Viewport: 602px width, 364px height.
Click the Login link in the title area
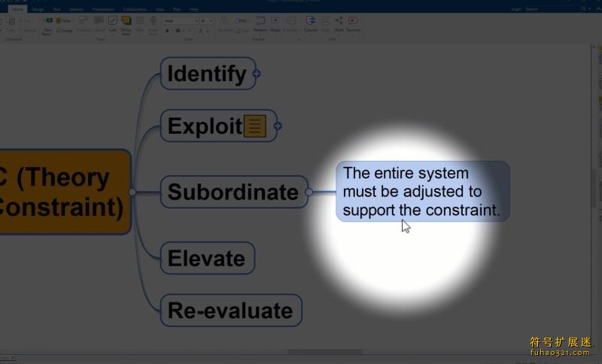pyautogui.click(x=516, y=9)
